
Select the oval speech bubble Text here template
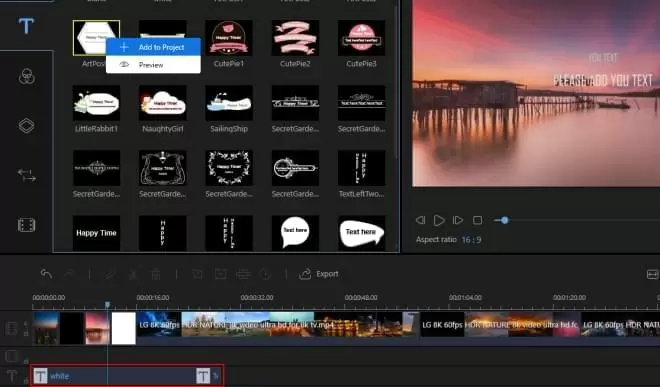click(362, 233)
